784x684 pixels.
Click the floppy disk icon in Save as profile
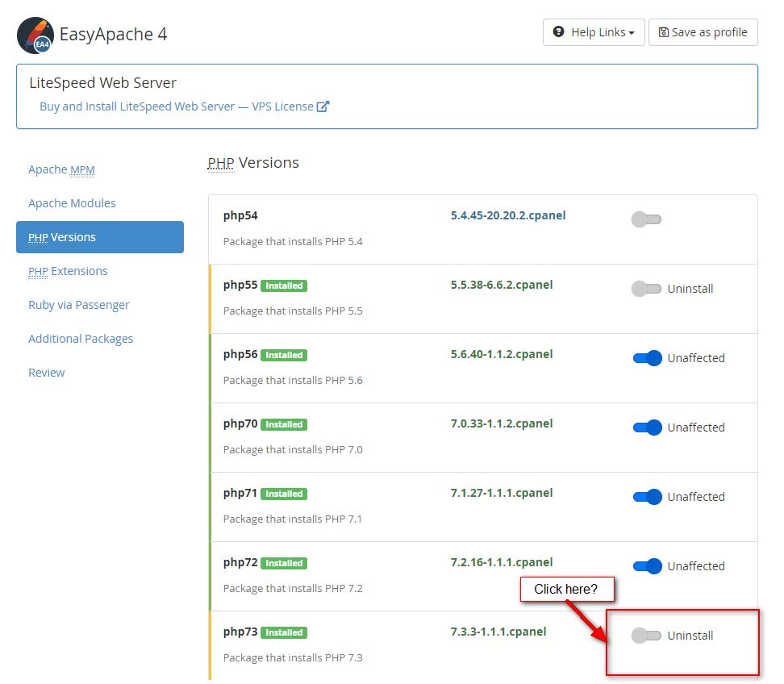(664, 32)
